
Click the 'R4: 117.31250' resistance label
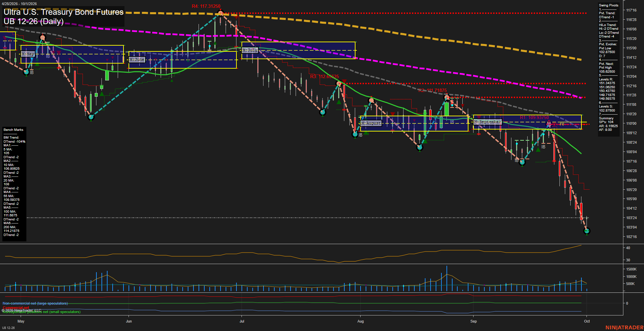[206, 6]
